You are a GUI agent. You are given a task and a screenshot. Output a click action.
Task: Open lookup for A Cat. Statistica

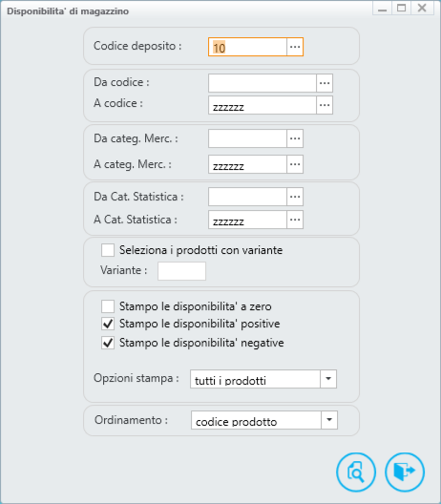pos(295,220)
